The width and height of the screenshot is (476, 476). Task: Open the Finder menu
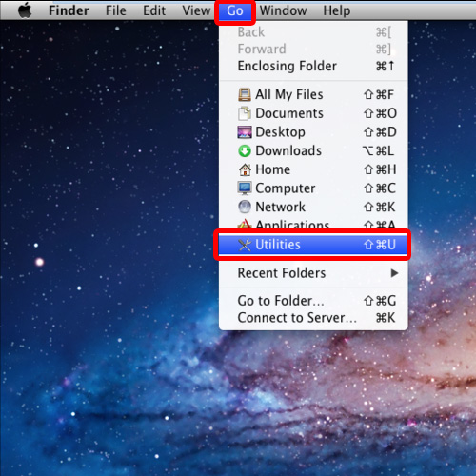point(69,10)
